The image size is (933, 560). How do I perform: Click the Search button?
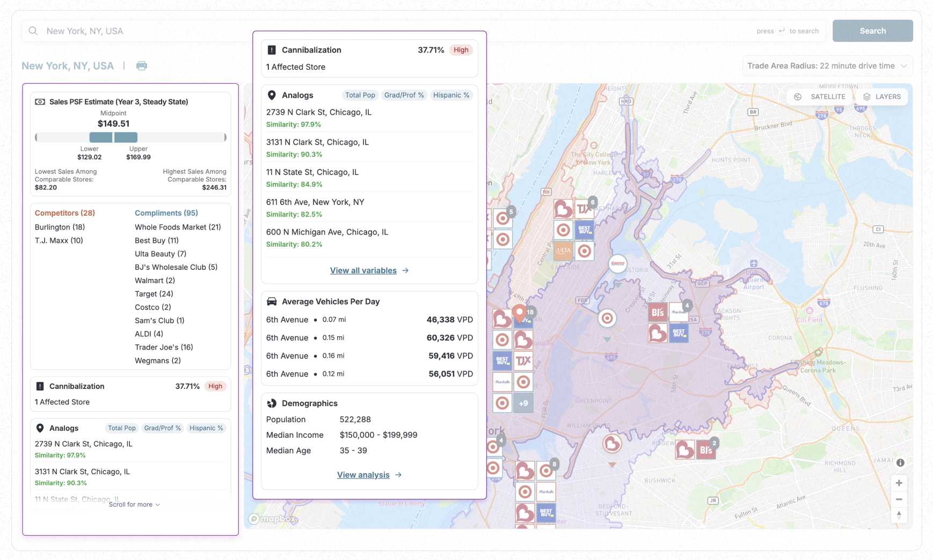872,31
